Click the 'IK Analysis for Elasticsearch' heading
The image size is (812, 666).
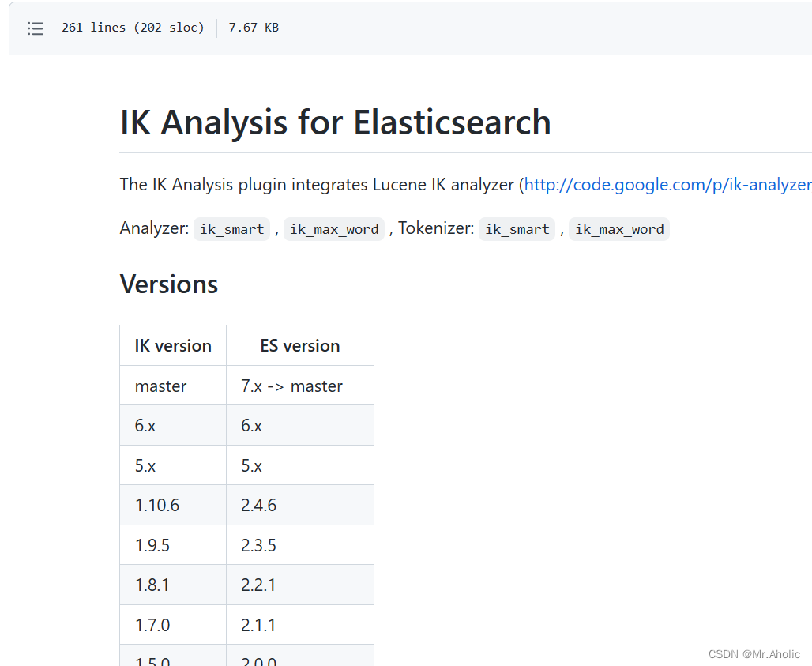(335, 123)
